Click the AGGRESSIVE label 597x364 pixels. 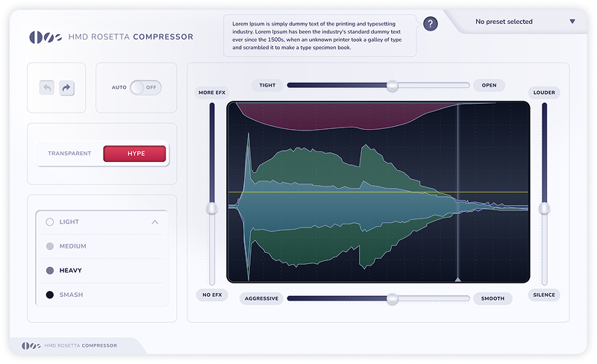click(x=262, y=298)
